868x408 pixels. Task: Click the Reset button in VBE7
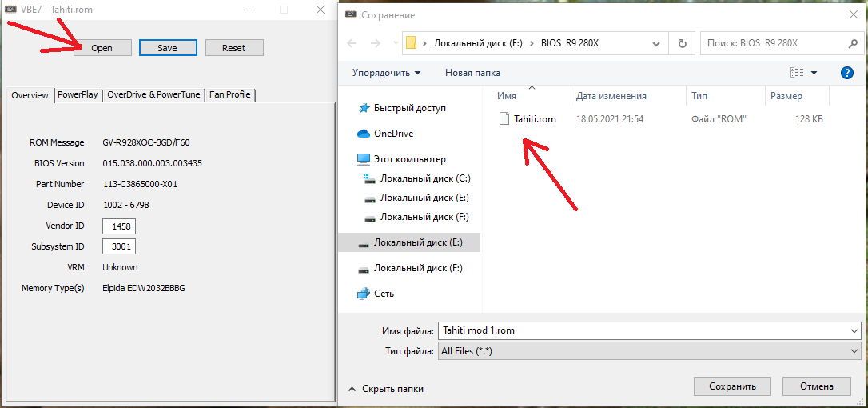pyautogui.click(x=234, y=48)
